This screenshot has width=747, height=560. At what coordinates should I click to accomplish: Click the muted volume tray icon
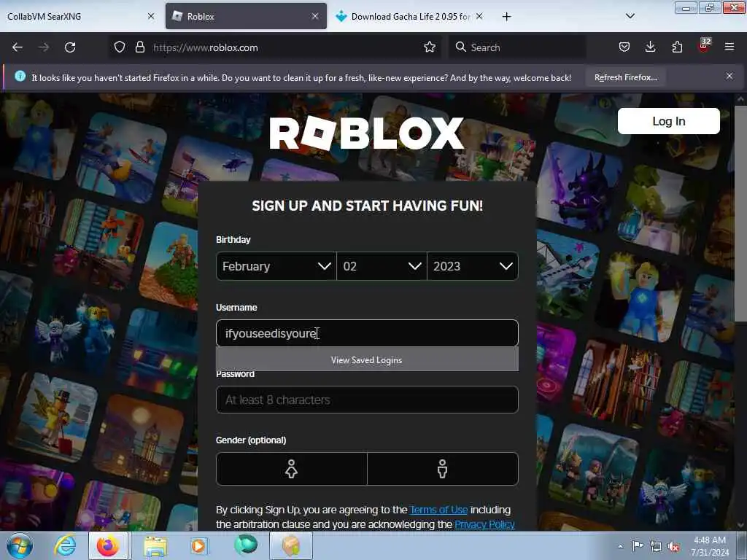click(673, 547)
